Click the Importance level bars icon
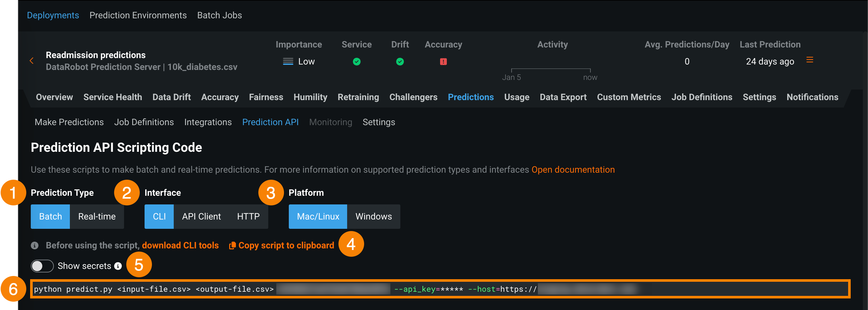The width and height of the screenshot is (868, 310). 288,61
